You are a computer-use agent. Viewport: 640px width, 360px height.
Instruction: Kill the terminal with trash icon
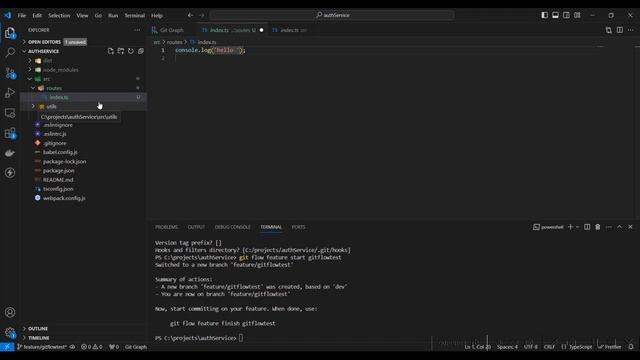pyautogui.click(x=598, y=227)
